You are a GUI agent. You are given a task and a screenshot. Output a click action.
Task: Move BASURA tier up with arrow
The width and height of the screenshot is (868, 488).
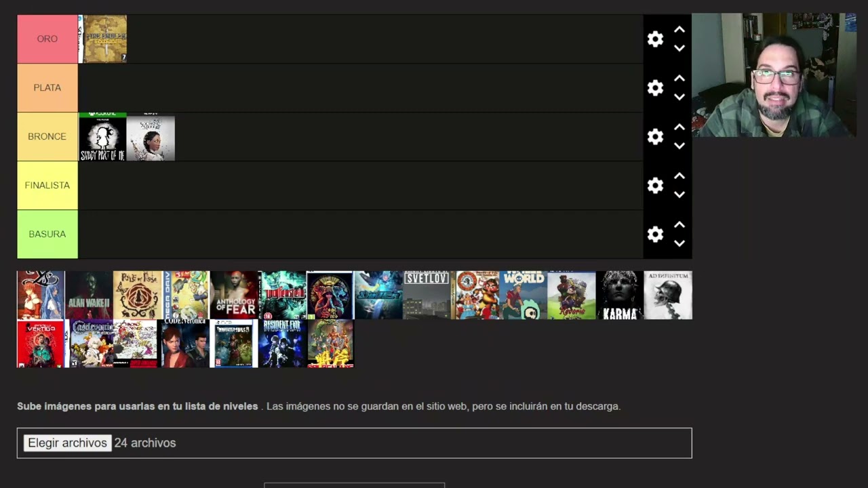[679, 225]
